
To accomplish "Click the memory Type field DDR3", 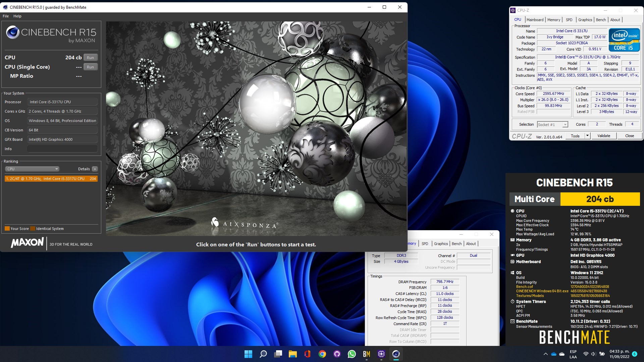I will coord(401,255).
